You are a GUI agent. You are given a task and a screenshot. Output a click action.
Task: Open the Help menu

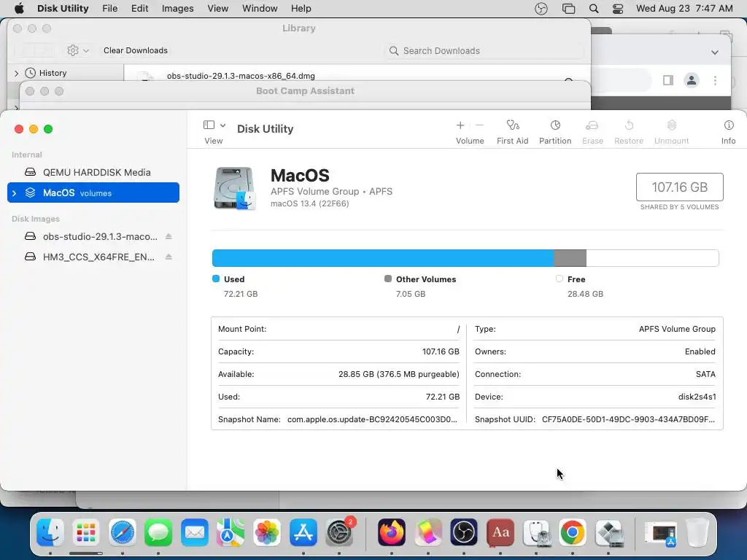[x=301, y=9]
